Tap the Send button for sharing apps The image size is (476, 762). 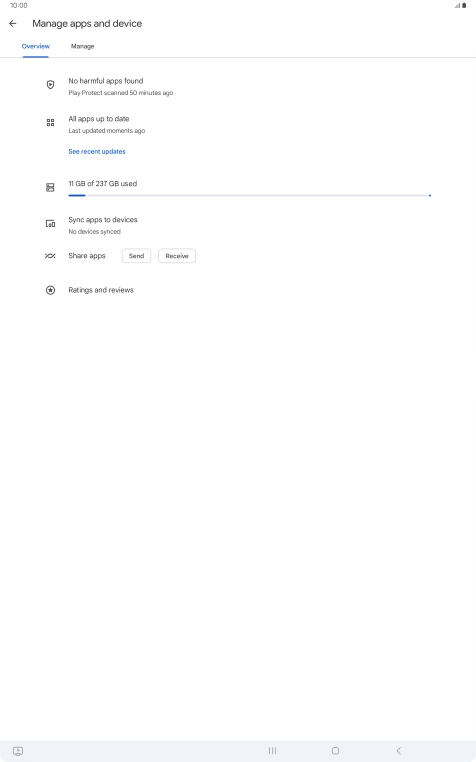[136, 256]
